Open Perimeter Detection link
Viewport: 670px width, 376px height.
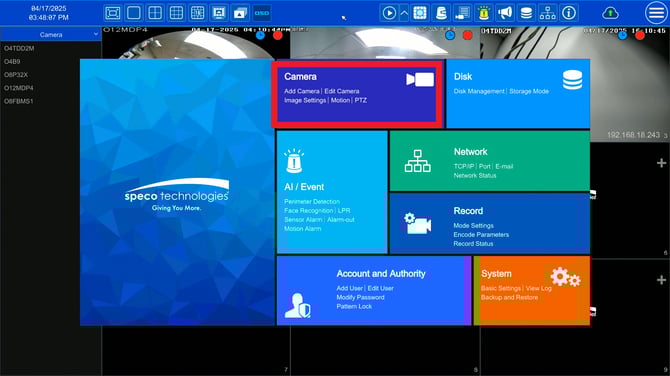[x=311, y=201]
